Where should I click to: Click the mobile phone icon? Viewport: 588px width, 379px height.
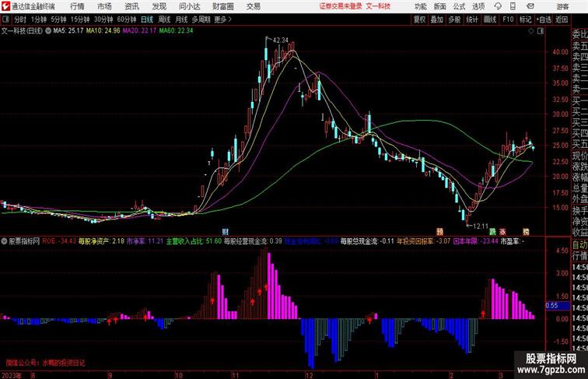pyautogui.click(x=513, y=6)
